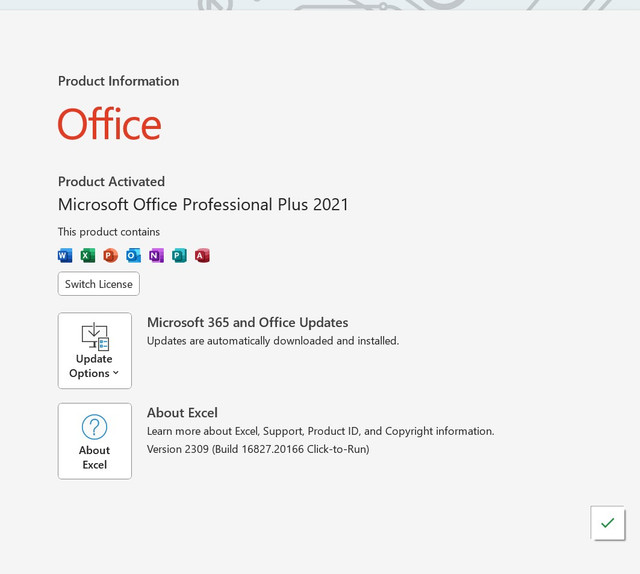The height and width of the screenshot is (574, 640).
Task: Click the 'This product contains' label
Action: (x=109, y=232)
